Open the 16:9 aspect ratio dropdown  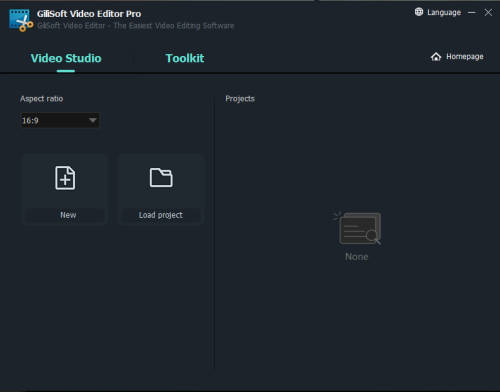click(x=60, y=120)
